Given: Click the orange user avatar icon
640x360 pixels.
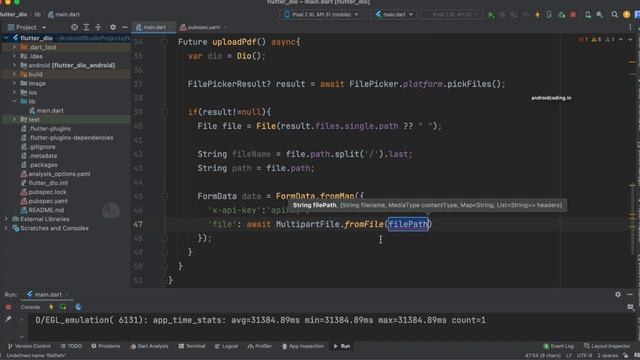Looking at the screenshot, I should (627, 15).
